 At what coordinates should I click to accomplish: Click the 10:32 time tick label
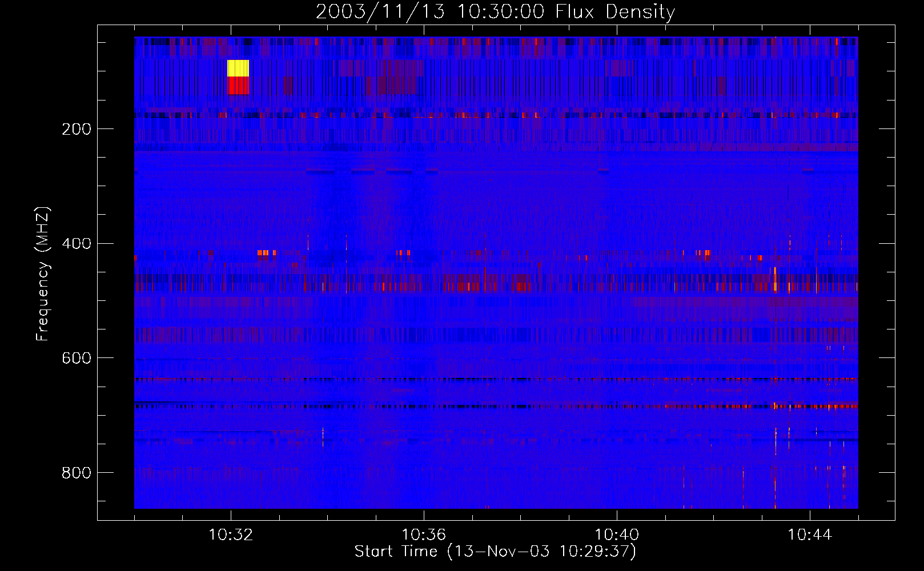[231, 535]
